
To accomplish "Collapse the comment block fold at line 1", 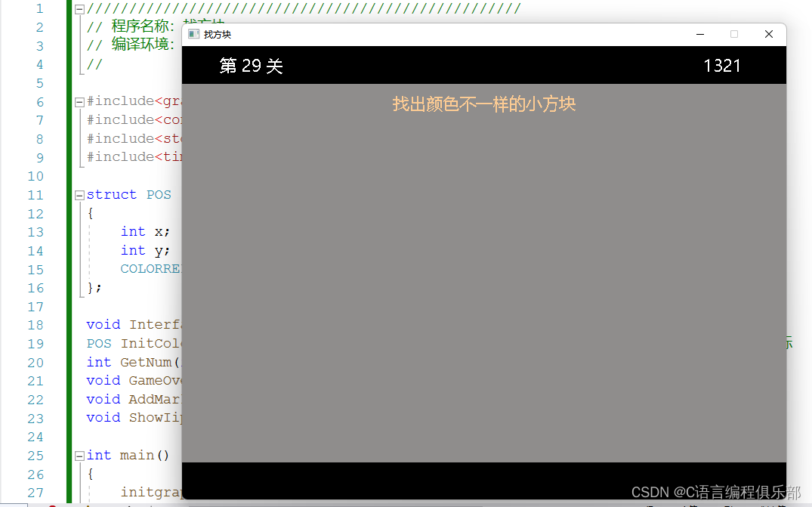I will 79,9.
